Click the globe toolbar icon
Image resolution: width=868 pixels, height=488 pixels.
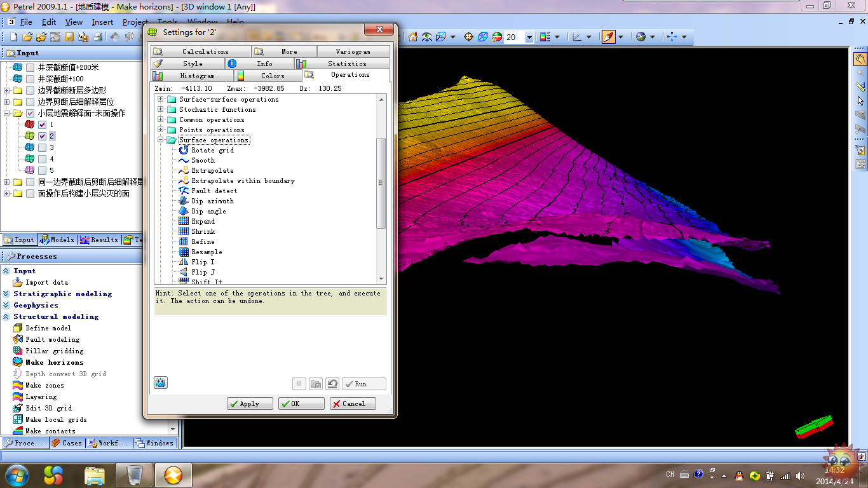coord(641,37)
